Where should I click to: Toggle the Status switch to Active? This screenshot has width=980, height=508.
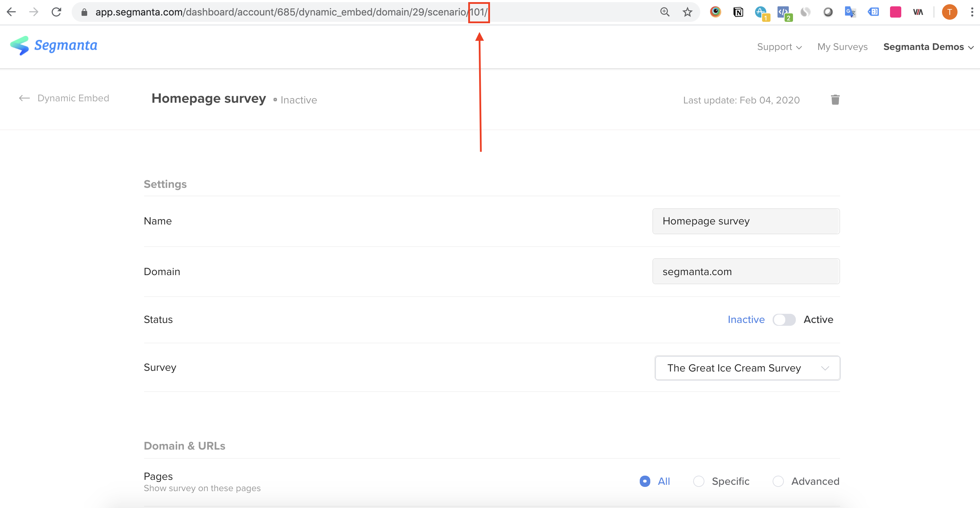(x=784, y=319)
